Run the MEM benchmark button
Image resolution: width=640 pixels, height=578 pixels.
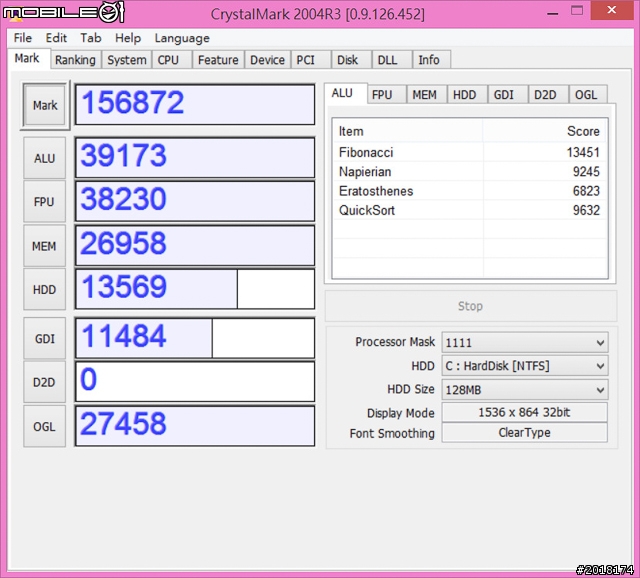point(44,246)
